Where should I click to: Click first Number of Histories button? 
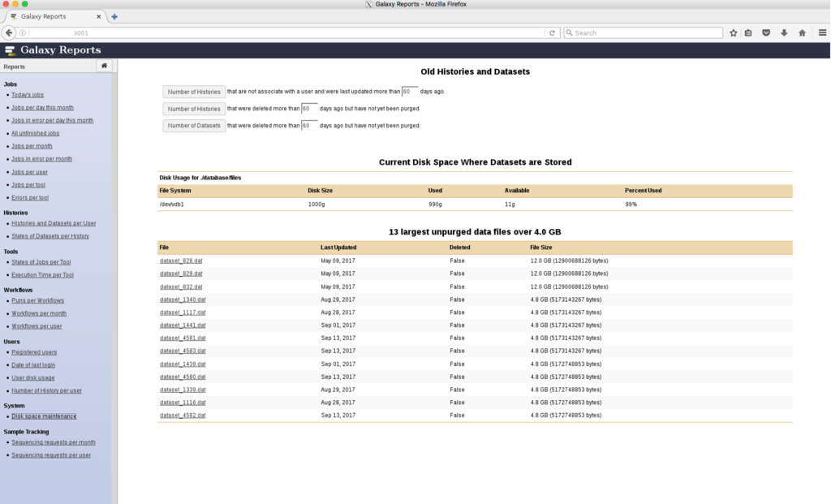194,92
